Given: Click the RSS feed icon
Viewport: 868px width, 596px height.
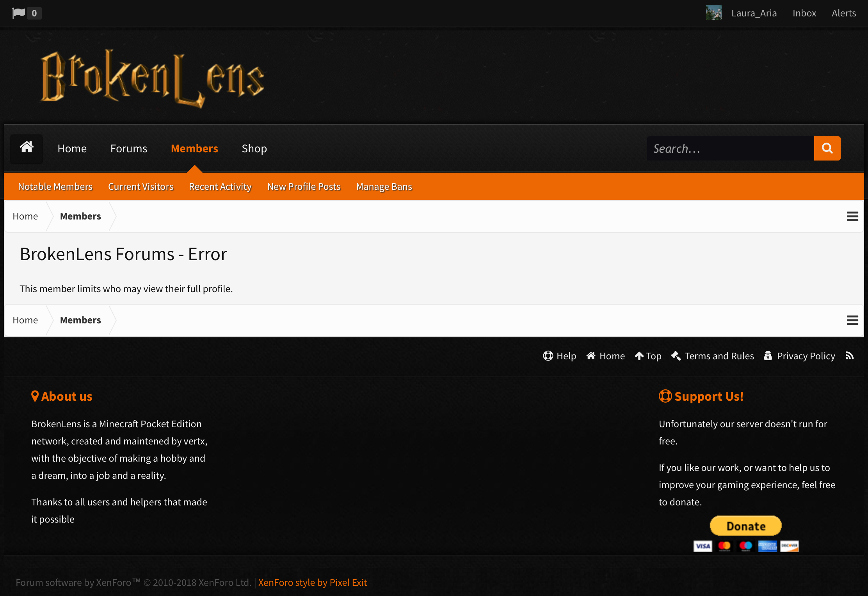Looking at the screenshot, I should 850,356.
